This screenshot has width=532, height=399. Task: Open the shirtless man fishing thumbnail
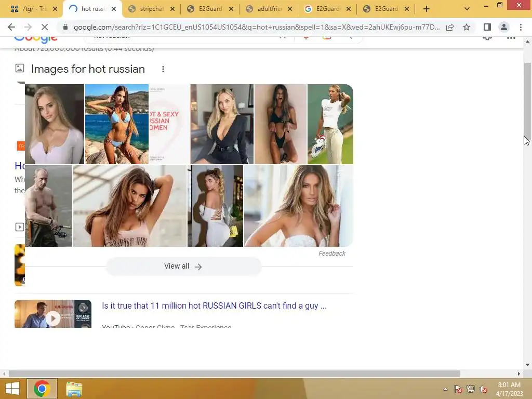click(48, 206)
